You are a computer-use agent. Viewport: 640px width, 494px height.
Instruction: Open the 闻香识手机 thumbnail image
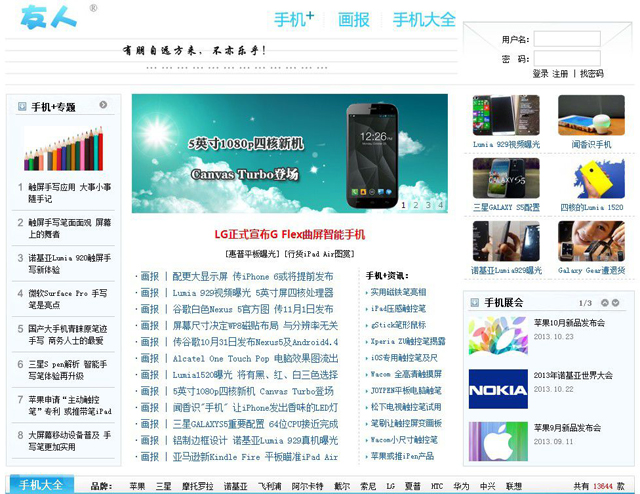[x=591, y=115]
